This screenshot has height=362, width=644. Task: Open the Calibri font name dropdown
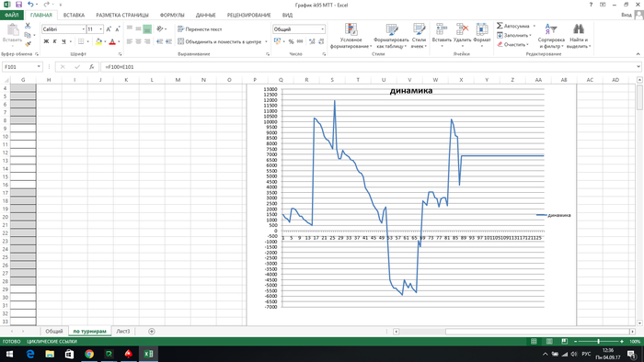pyautogui.click(x=84, y=29)
